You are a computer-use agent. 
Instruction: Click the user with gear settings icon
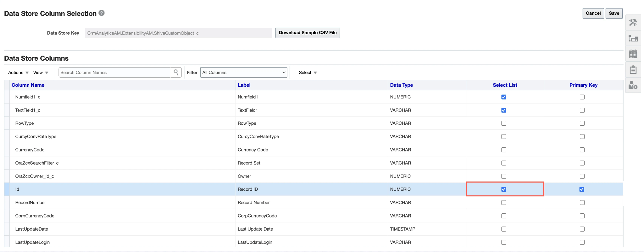pyautogui.click(x=633, y=85)
